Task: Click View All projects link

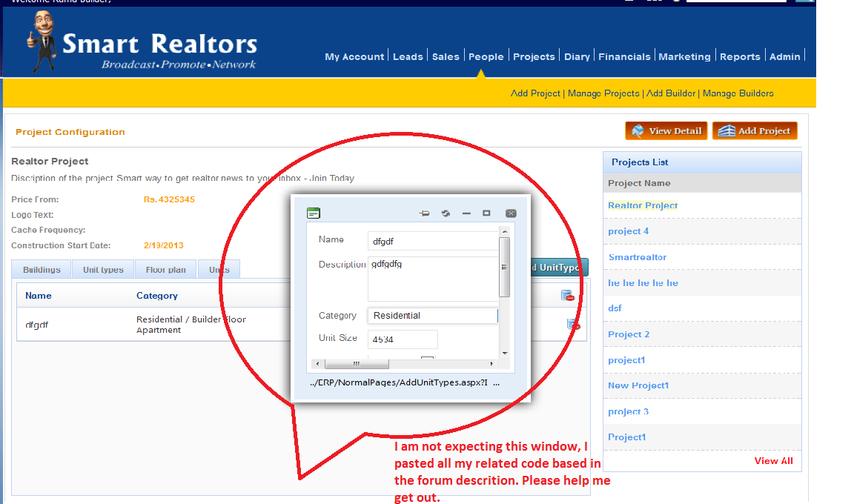Action: pos(773,461)
